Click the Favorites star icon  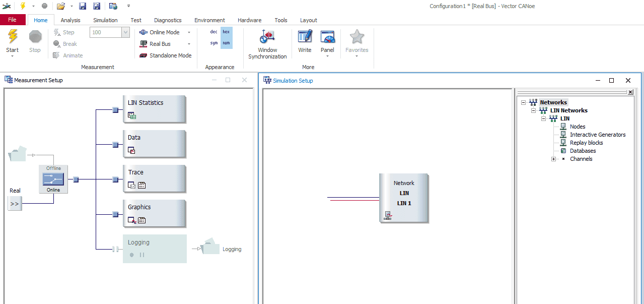[x=356, y=37]
